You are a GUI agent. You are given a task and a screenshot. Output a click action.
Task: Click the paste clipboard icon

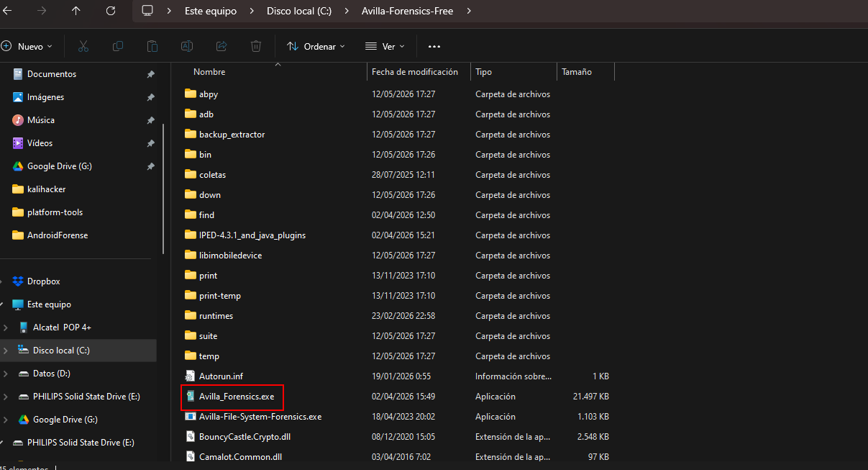tap(152, 46)
